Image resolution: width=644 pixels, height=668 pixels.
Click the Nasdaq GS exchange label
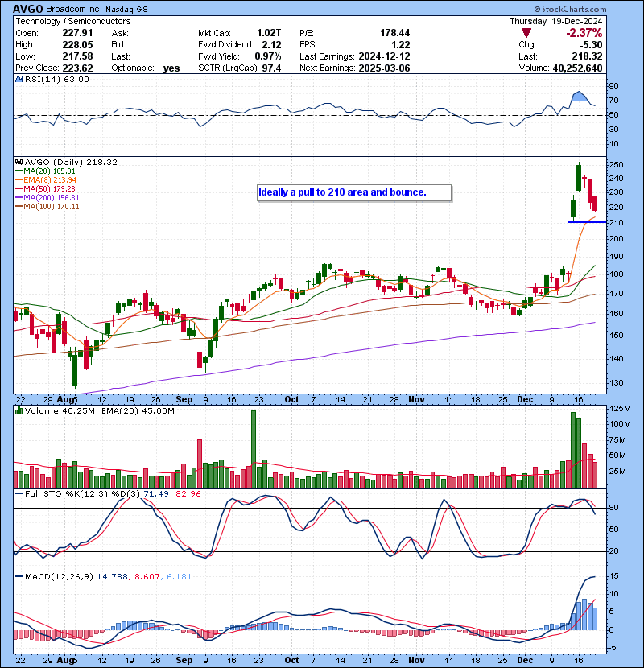pos(126,10)
